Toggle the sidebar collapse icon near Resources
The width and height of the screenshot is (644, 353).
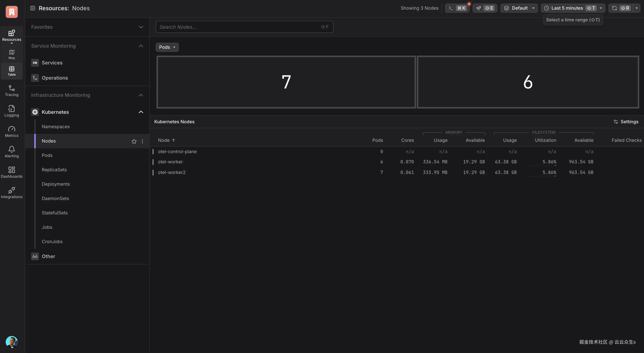click(33, 8)
